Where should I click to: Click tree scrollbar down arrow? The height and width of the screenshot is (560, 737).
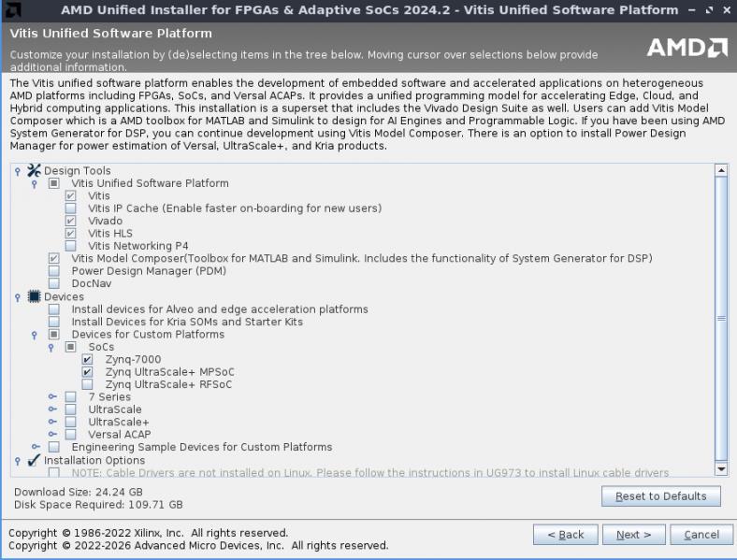(721, 469)
